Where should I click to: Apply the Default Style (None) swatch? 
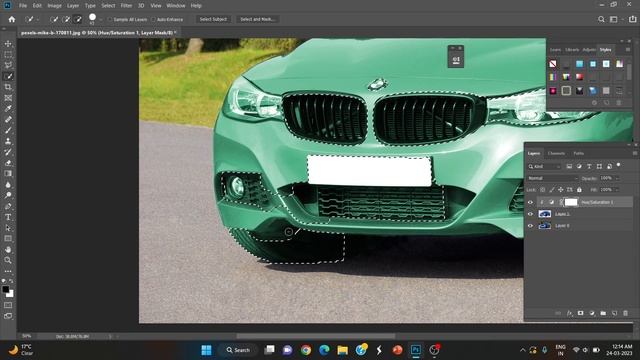[x=553, y=64]
